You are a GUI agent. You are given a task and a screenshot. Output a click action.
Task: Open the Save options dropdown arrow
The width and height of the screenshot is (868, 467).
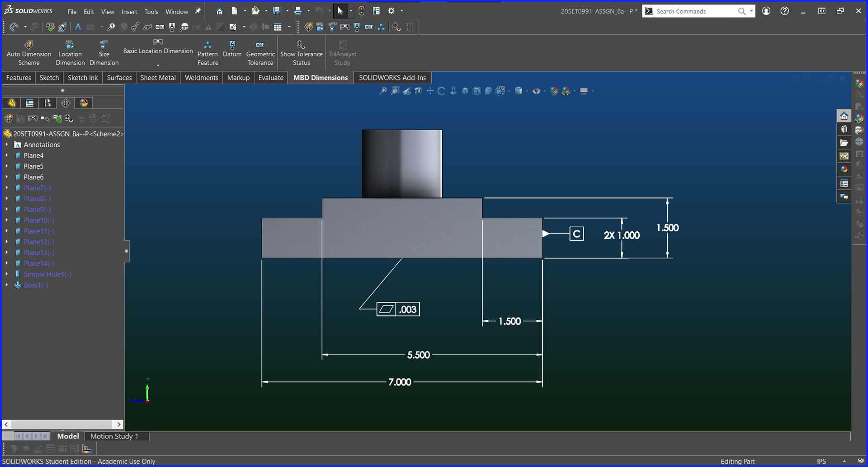(287, 11)
